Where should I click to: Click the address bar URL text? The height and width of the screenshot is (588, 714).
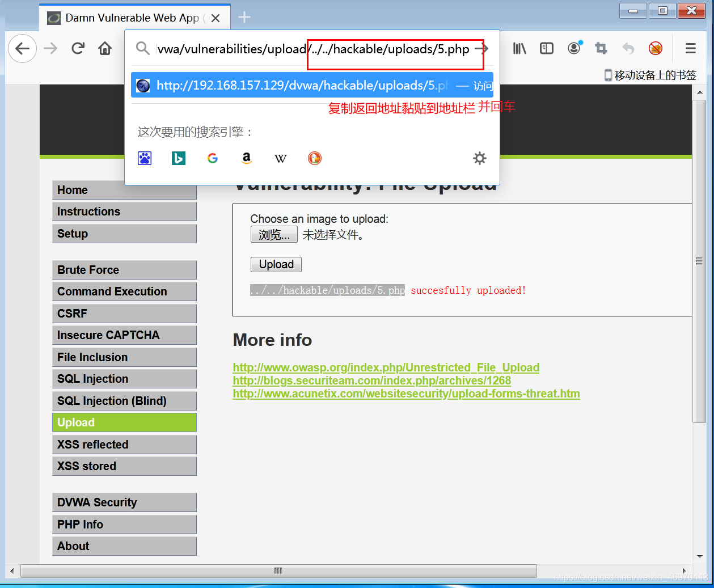313,49
